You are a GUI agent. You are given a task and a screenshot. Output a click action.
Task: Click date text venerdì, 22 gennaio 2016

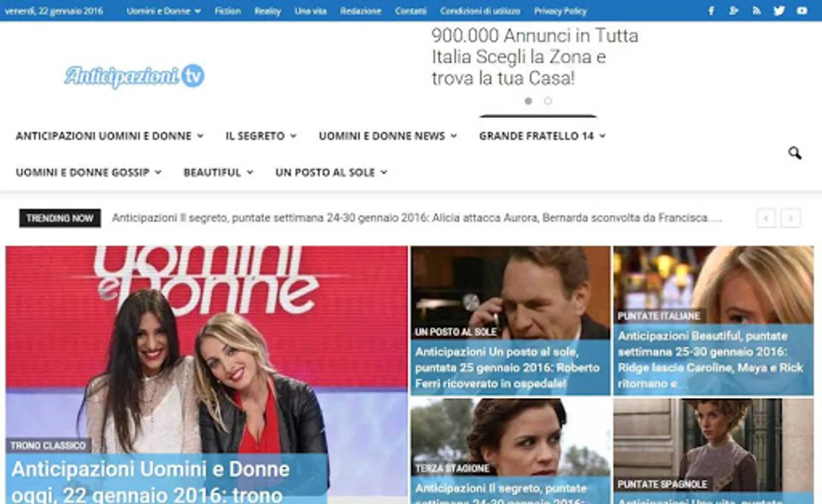pyautogui.click(x=54, y=11)
